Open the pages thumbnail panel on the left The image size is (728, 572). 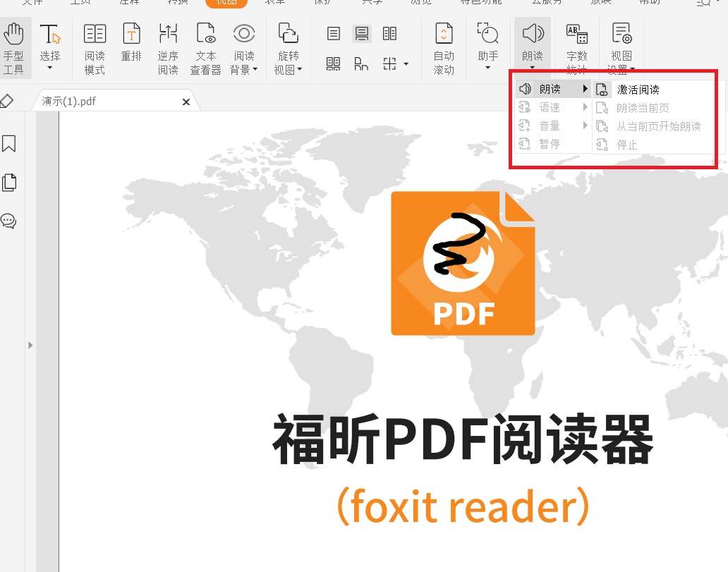(x=9, y=182)
